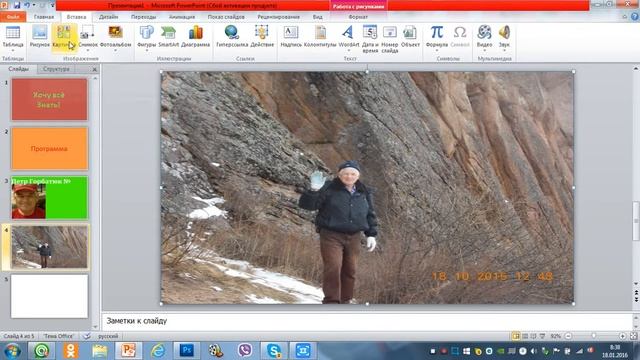
Task: Switch to the Дизайн tab
Action: [108, 17]
